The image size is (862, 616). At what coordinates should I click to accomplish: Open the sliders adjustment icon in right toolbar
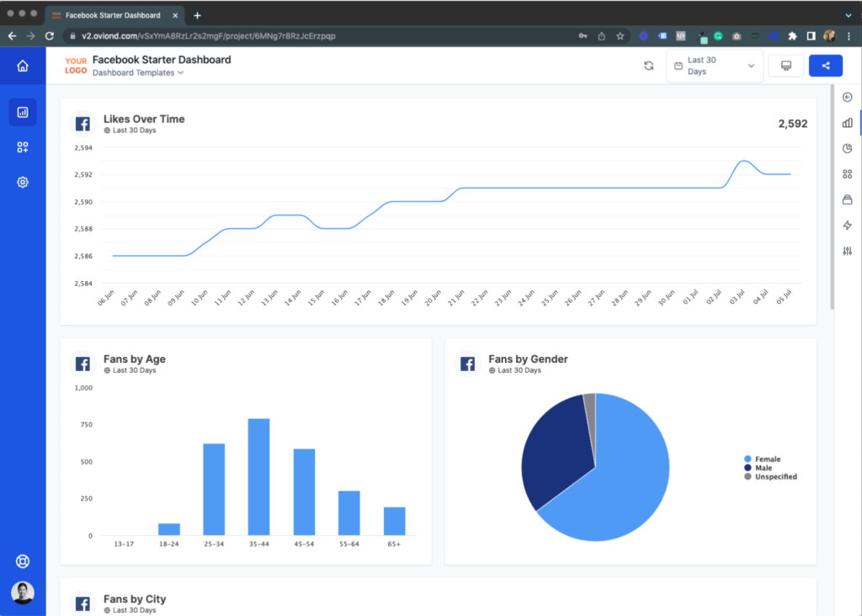tap(847, 251)
